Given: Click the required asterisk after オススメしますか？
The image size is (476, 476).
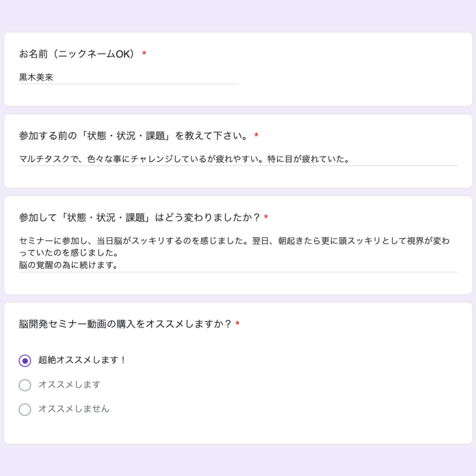Looking at the screenshot, I should (238, 324).
